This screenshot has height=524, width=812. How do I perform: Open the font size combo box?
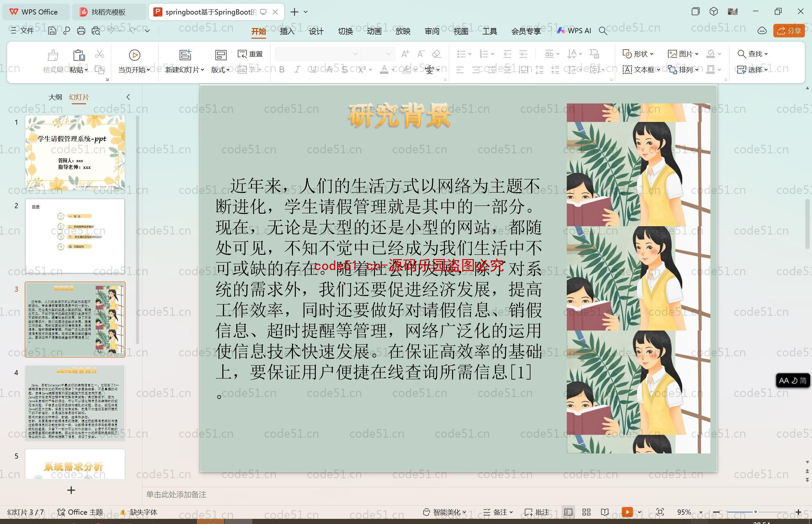point(377,54)
